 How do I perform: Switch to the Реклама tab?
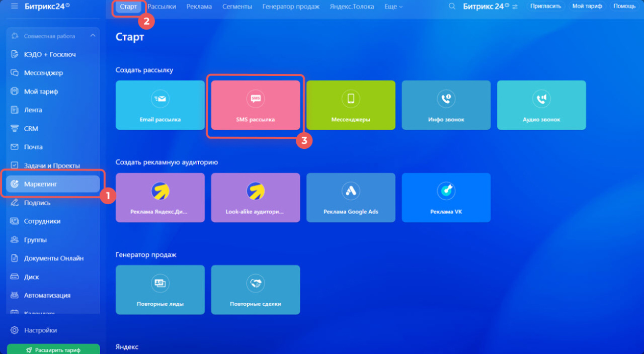(199, 7)
